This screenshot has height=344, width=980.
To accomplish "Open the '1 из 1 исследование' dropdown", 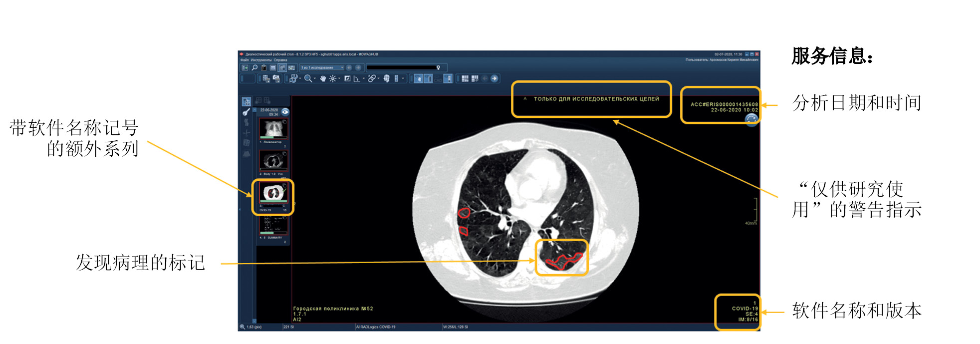I will [x=322, y=67].
